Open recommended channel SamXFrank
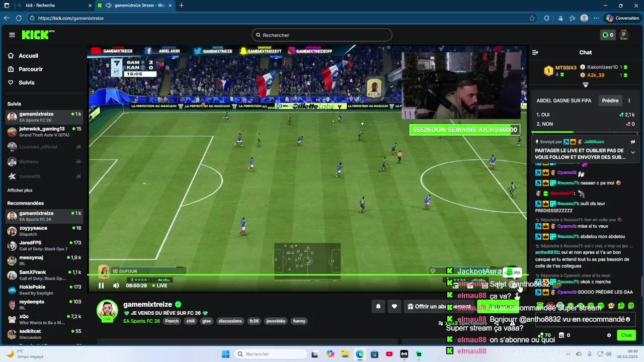 [x=44, y=275]
